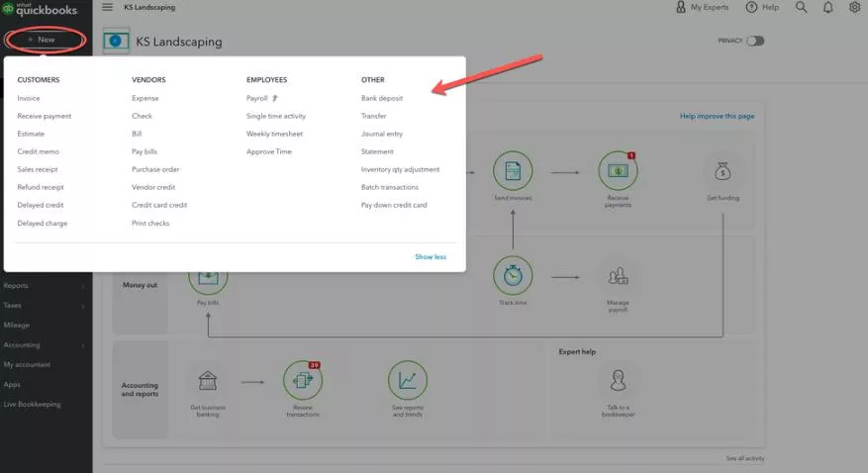Select Check under Vendors

(142, 116)
